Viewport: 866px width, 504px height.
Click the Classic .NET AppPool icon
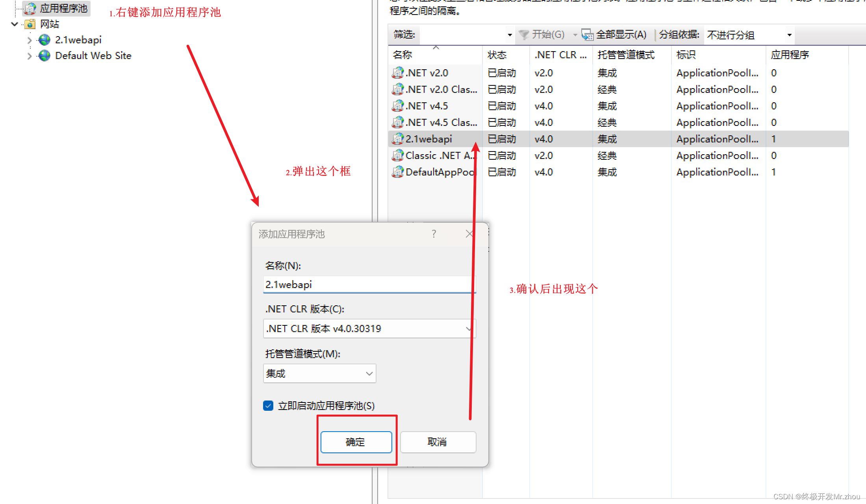[x=398, y=155]
